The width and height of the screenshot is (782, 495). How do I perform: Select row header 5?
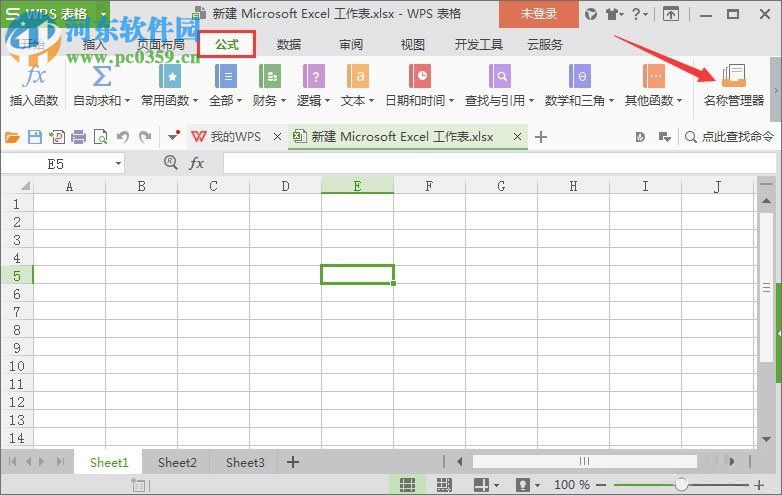tap(16, 276)
